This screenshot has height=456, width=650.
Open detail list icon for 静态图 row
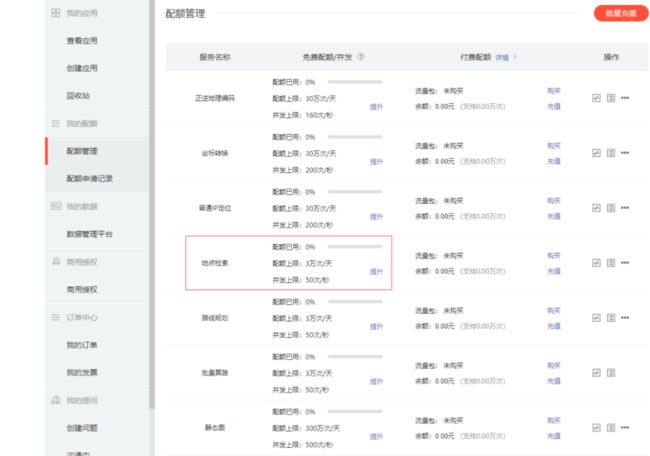[x=611, y=428]
